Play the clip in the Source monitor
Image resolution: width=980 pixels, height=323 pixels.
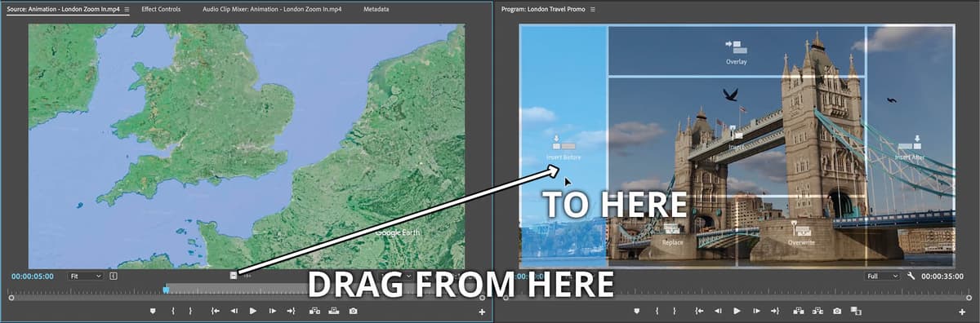tap(253, 311)
